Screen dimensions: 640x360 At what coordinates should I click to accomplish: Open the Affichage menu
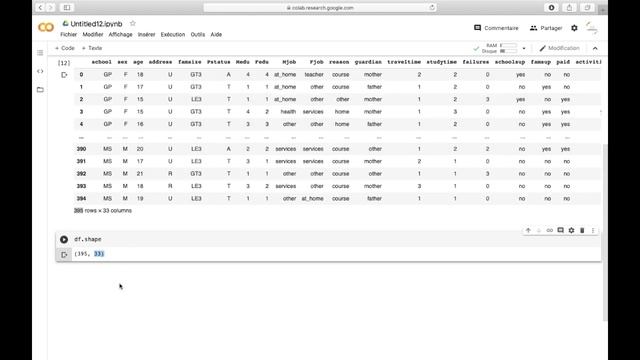pos(120,35)
